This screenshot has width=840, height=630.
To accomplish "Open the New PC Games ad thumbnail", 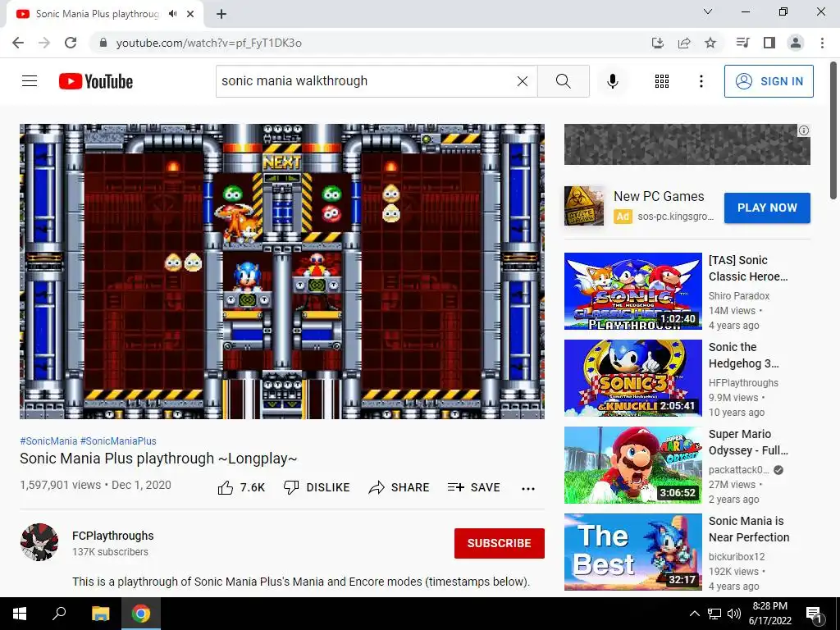I will [x=584, y=206].
